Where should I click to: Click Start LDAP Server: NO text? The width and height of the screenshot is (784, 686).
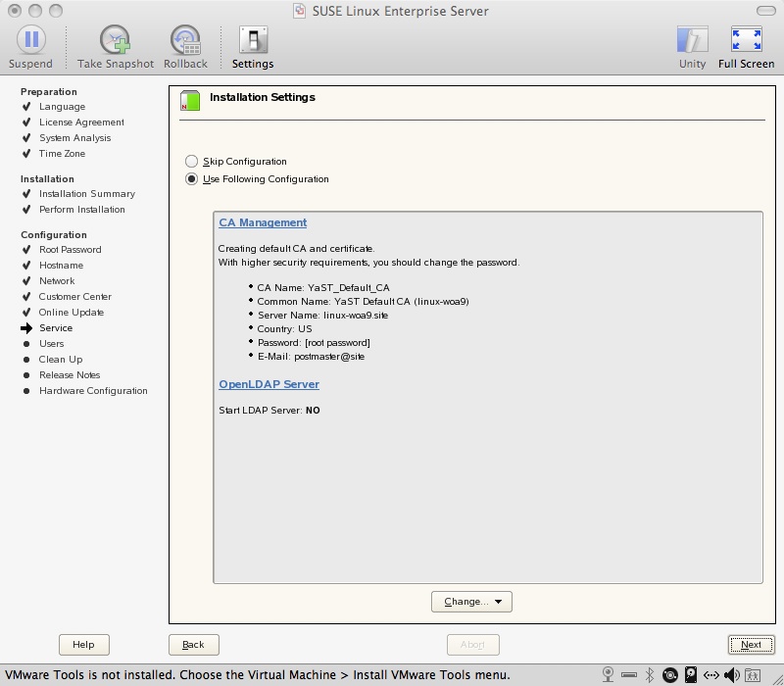pyautogui.click(x=269, y=410)
